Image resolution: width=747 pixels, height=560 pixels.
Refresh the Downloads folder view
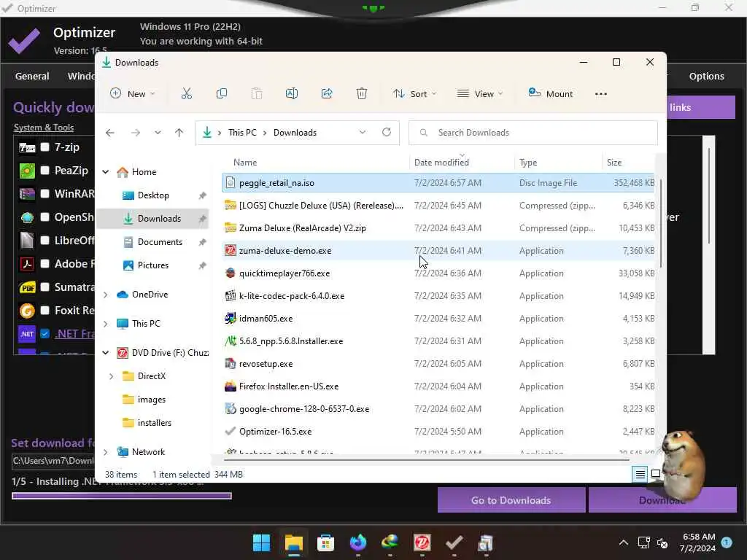(x=387, y=133)
